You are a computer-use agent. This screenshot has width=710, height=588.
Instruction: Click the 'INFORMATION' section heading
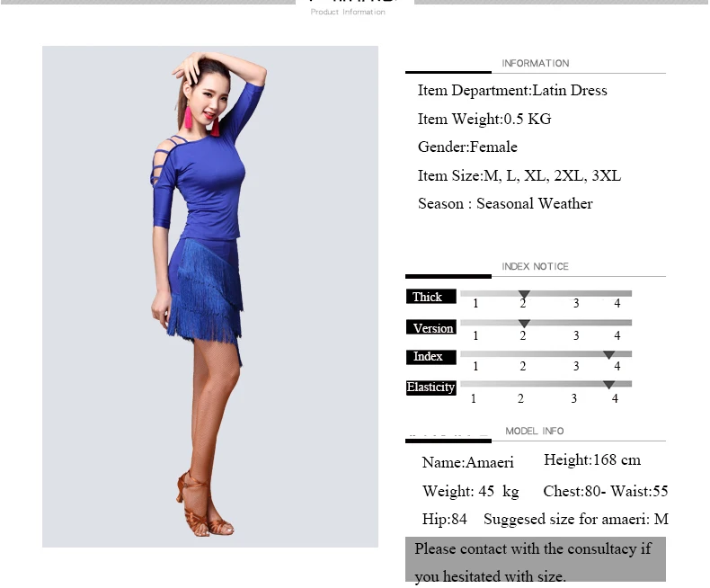[536, 64]
